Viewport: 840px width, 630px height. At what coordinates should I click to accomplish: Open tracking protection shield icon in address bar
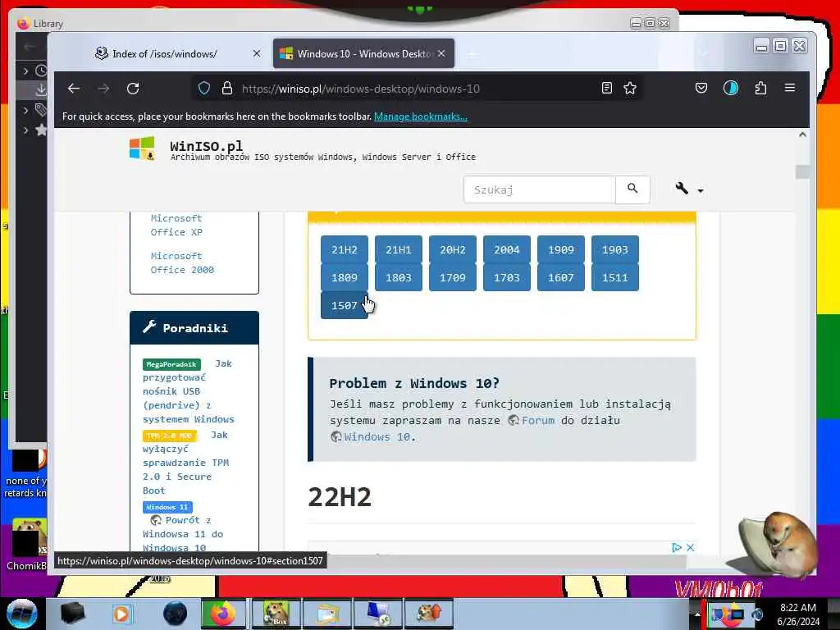point(204,89)
